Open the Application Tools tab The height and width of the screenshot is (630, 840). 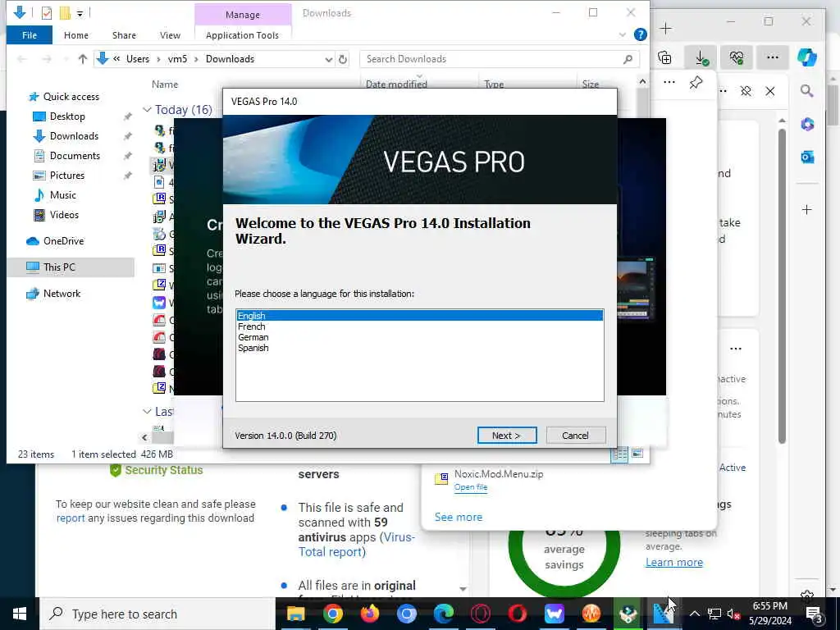pyautogui.click(x=242, y=35)
